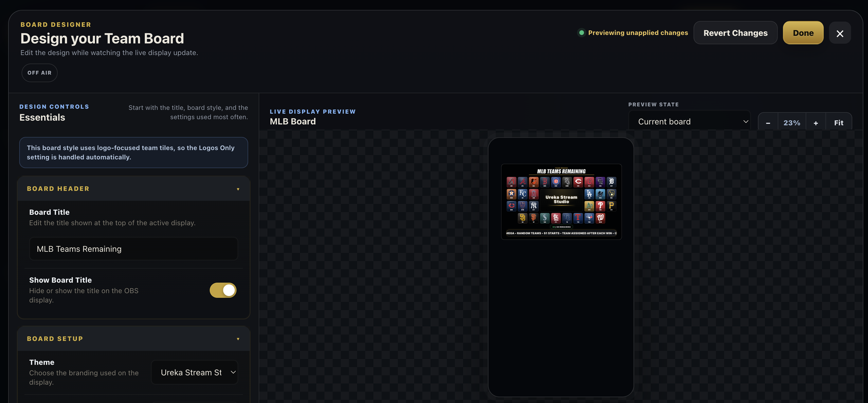
Task: Click the gold Done button
Action: (x=803, y=33)
